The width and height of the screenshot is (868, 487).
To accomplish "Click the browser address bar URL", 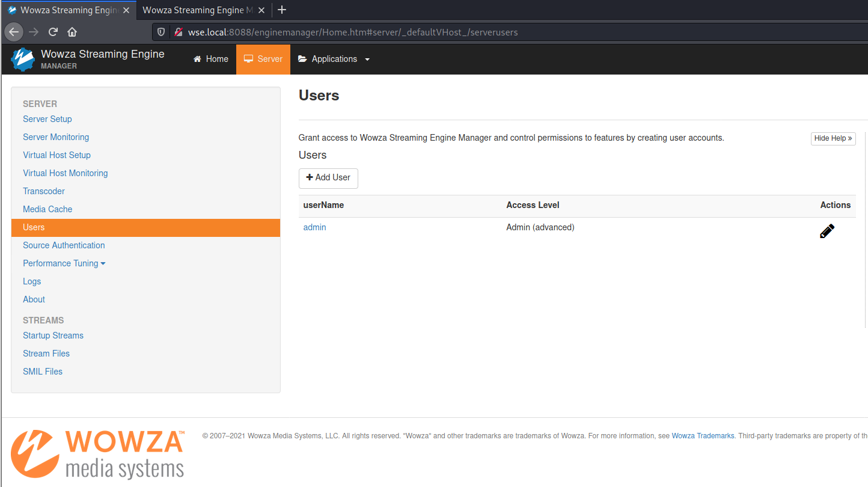I will 353,32.
